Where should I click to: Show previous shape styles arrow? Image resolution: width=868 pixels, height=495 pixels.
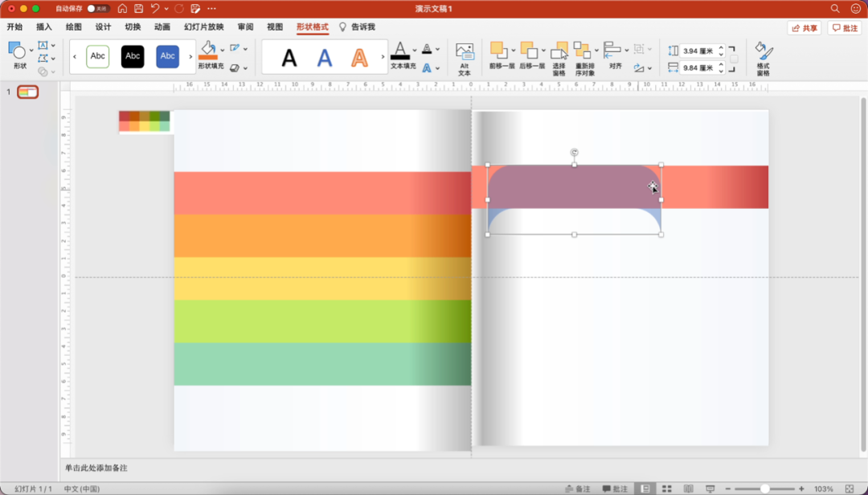pyautogui.click(x=75, y=56)
